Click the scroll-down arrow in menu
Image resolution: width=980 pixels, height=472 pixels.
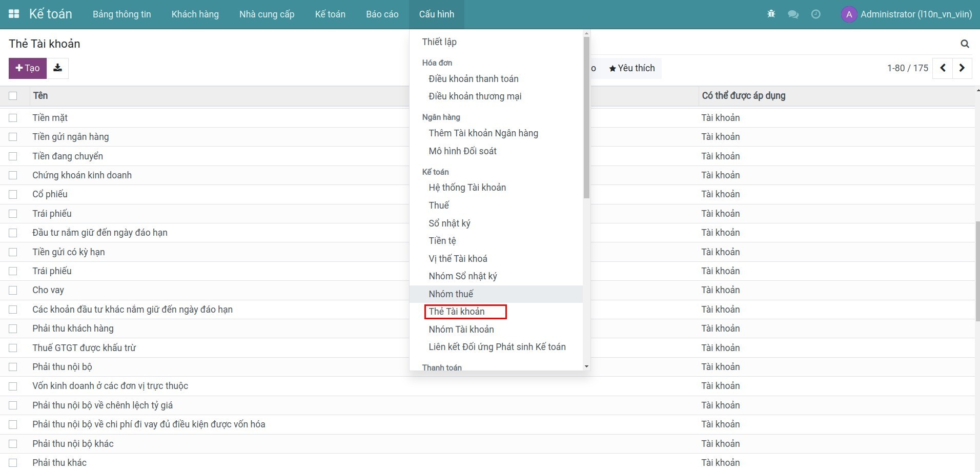tap(586, 366)
